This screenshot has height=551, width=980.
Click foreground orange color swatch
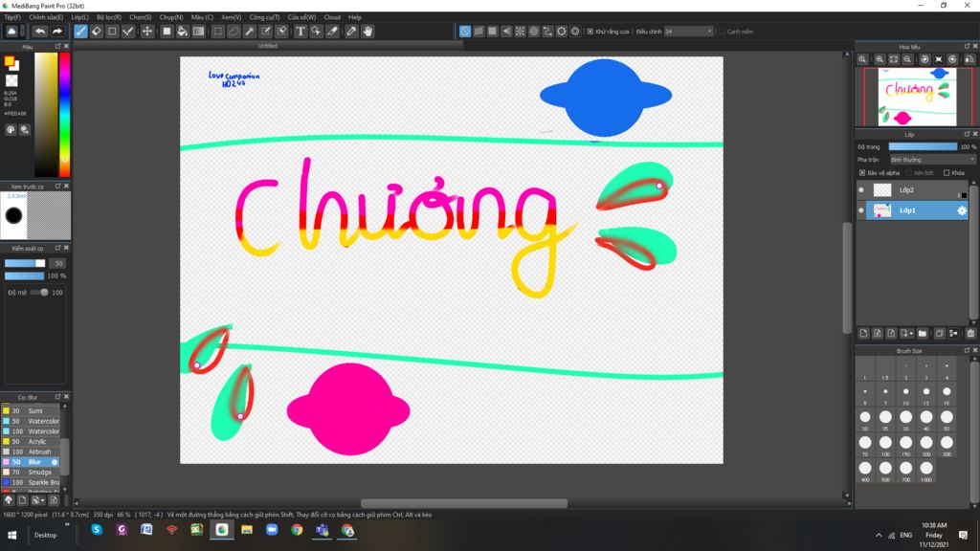(9, 60)
